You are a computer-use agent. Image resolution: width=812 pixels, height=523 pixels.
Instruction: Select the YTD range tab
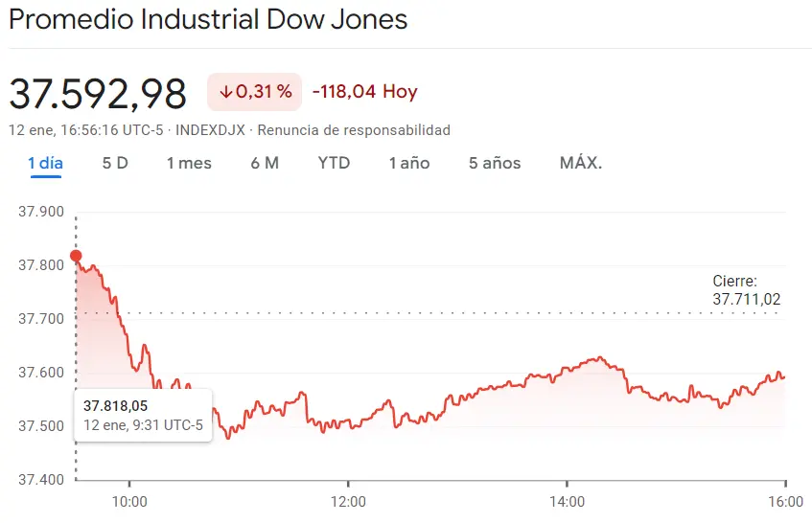pos(334,163)
